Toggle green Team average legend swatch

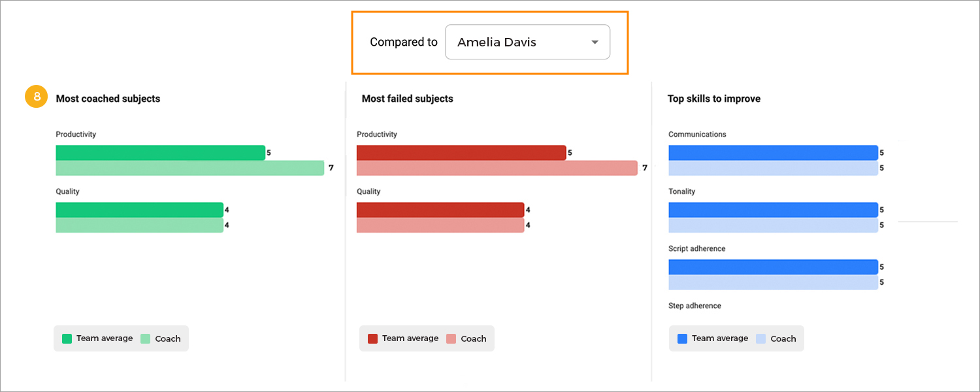(67, 338)
